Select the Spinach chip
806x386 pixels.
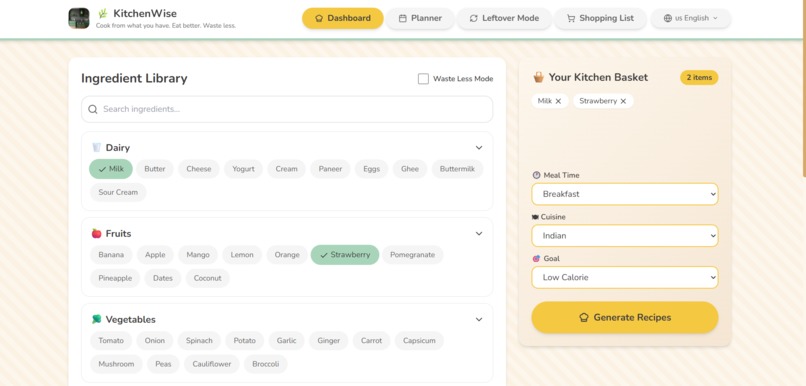(199, 341)
